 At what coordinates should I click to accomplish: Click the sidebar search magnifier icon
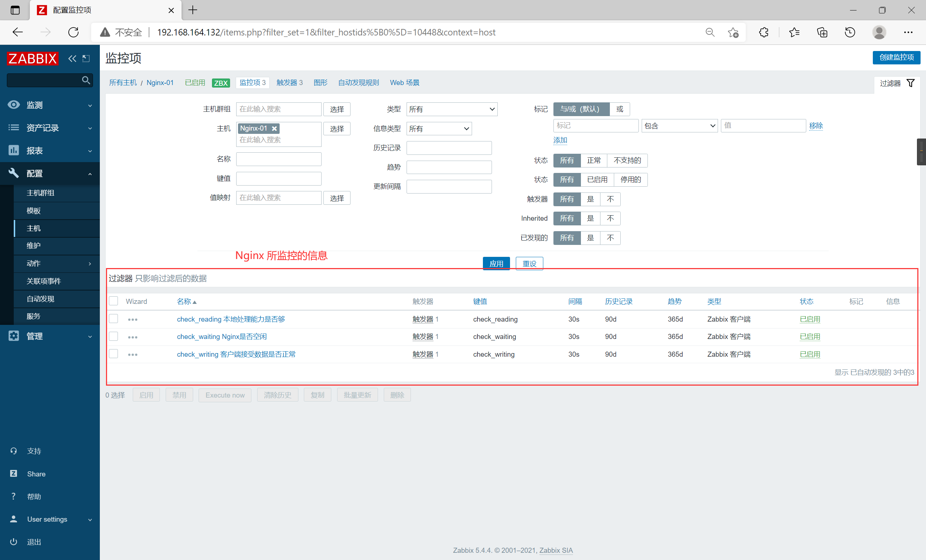click(x=86, y=80)
